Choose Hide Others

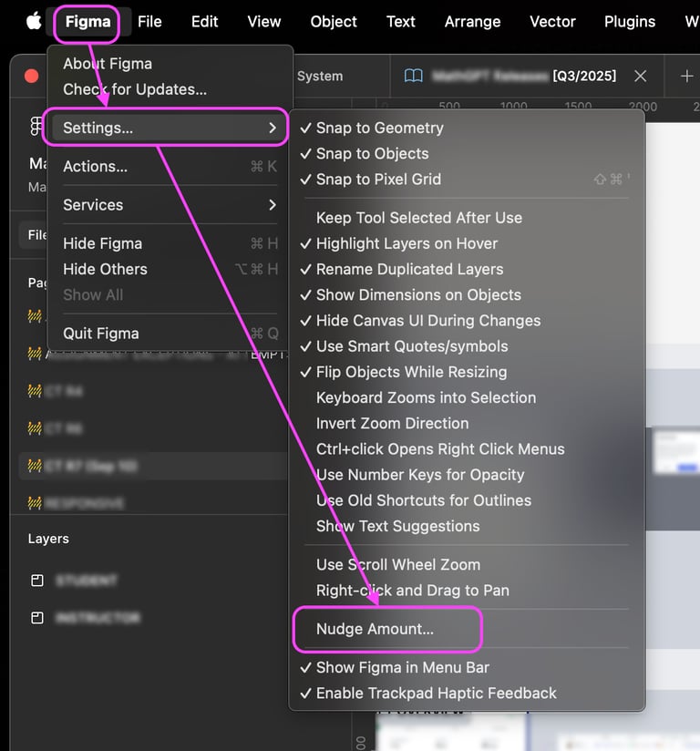[x=170, y=269]
